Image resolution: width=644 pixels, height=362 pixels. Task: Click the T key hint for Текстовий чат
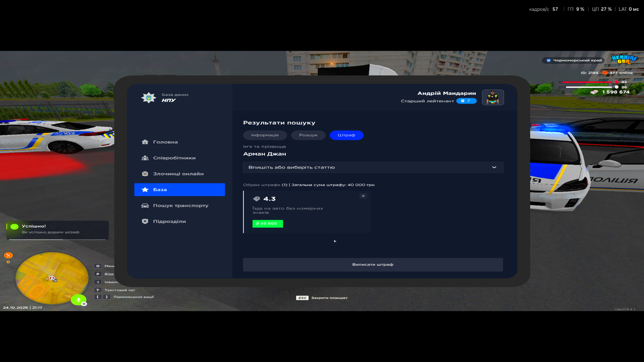tap(98, 290)
